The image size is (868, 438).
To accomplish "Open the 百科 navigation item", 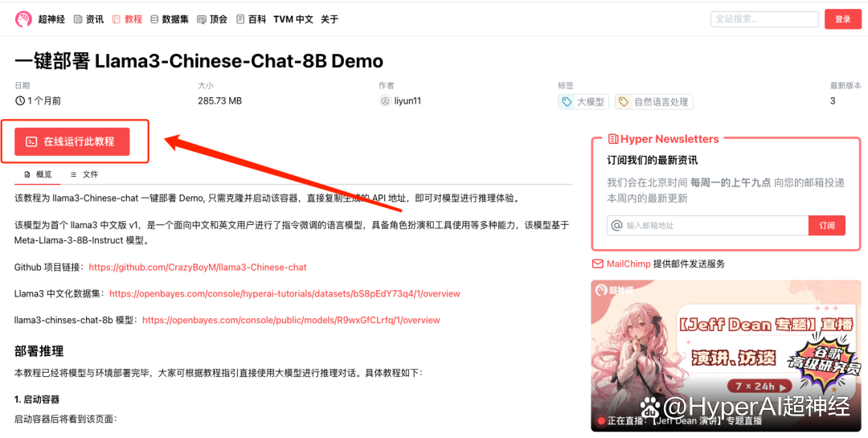I will (252, 19).
